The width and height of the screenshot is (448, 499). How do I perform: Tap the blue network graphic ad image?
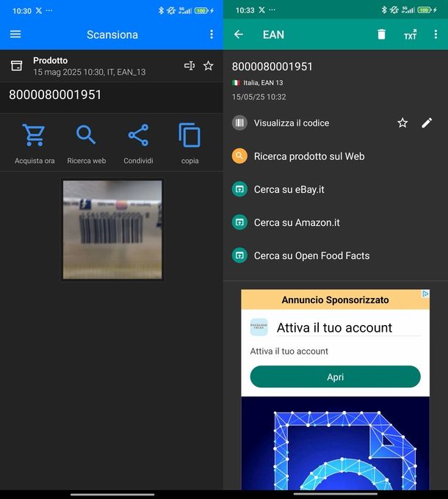336,444
